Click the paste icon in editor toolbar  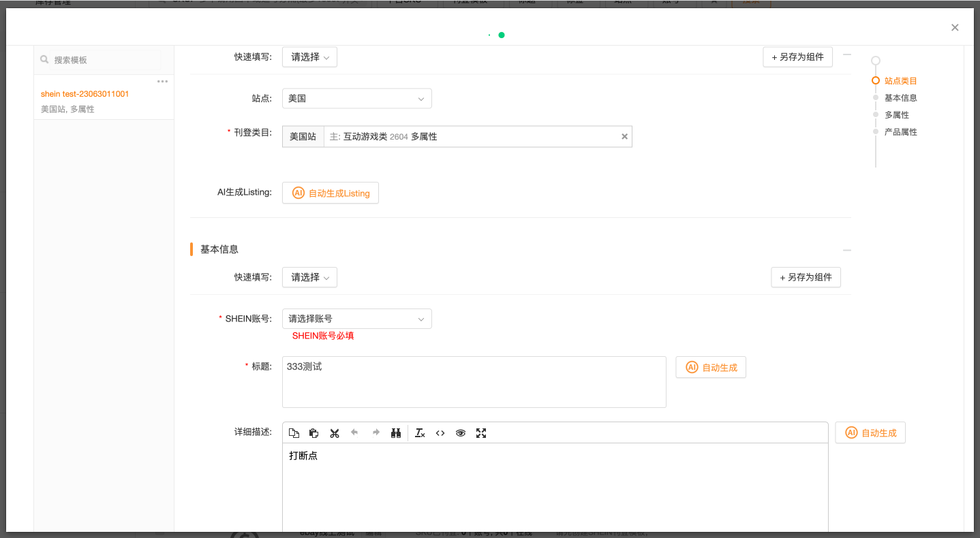314,433
